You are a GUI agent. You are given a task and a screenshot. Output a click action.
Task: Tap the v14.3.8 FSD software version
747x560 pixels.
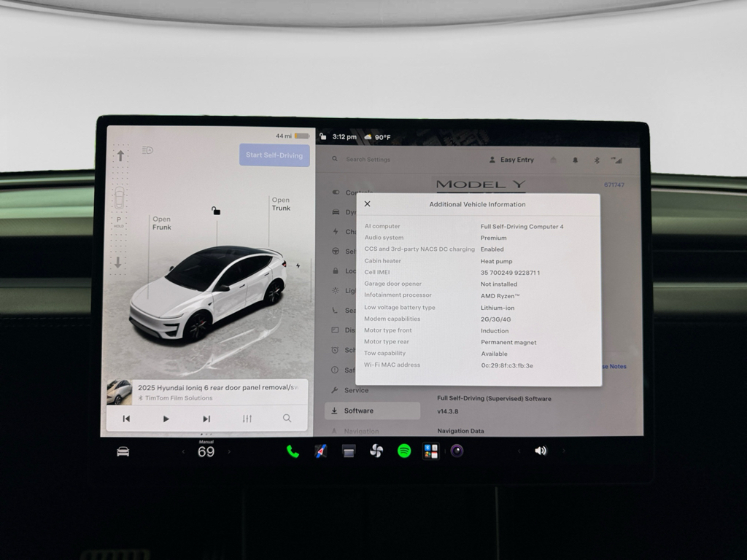(448, 411)
